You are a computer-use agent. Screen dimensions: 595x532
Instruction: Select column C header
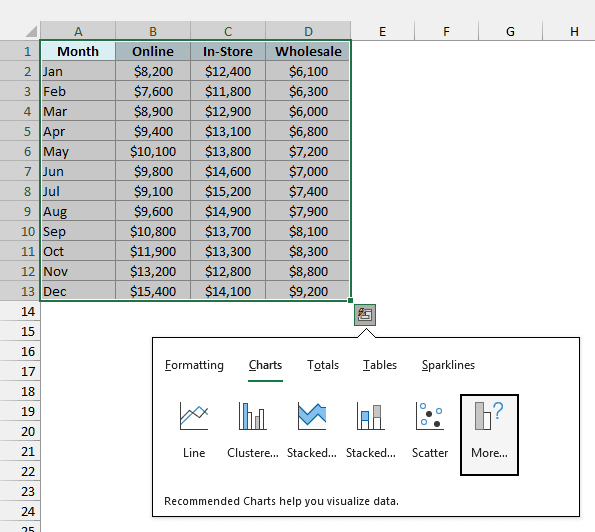pyautogui.click(x=228, y=31)
